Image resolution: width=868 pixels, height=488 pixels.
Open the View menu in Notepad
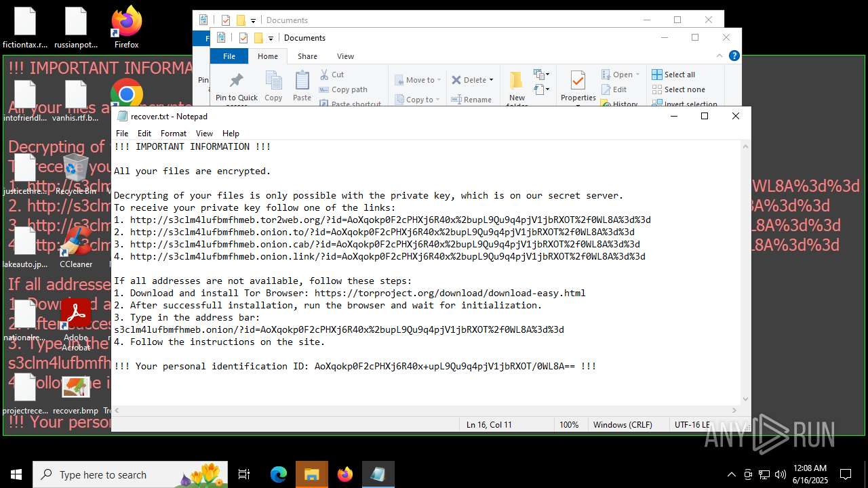click(x=204, y=134)
